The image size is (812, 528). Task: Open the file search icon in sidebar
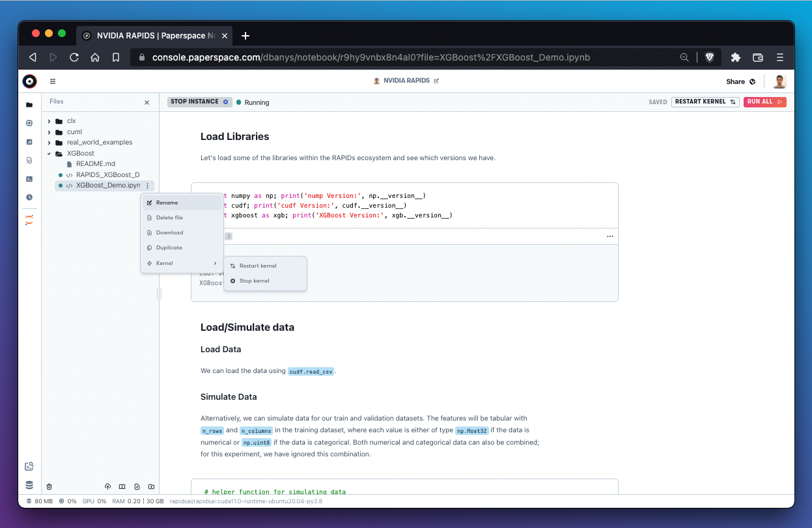click(29, 160)
